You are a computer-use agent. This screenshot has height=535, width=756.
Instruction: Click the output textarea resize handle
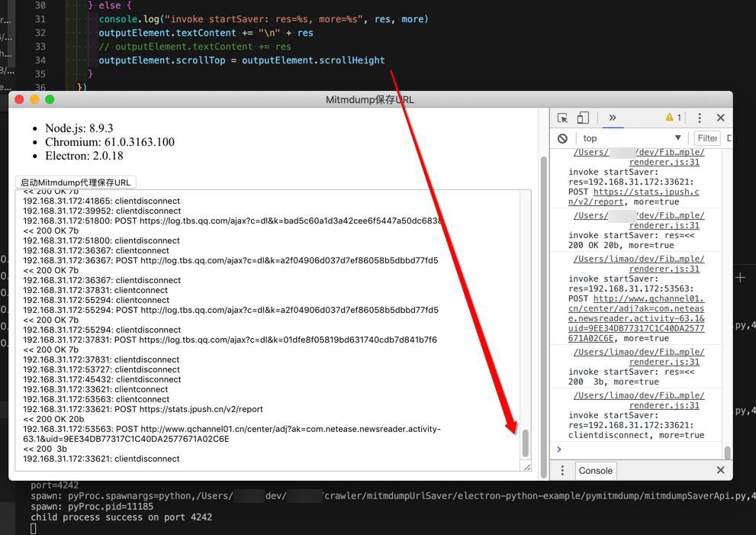[527, 467]
